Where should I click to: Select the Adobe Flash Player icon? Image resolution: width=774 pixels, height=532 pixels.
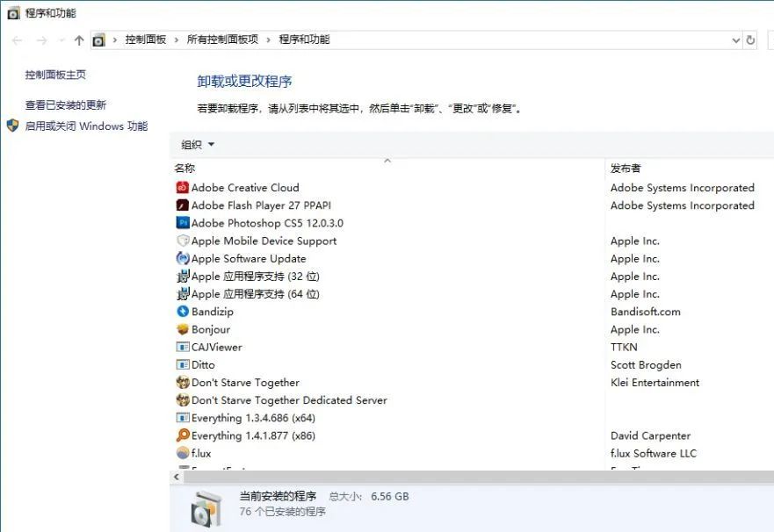click(x=183, y=205)
